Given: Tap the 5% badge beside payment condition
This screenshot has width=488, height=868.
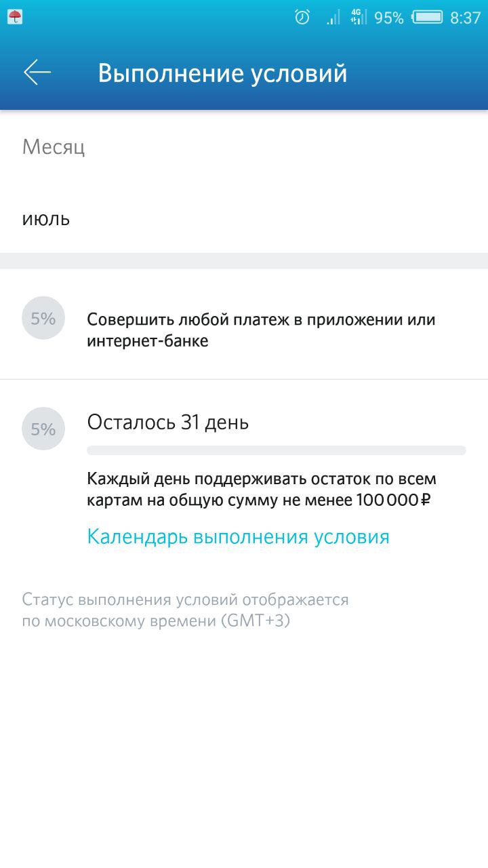Looking at the screenshot, I should (x=43, y=318).
